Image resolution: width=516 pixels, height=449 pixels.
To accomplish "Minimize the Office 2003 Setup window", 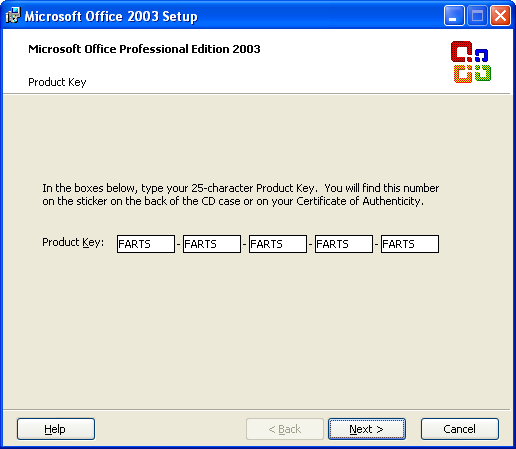I will 454,16.
